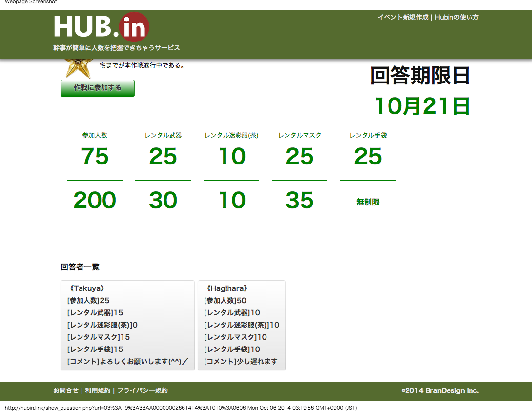The image size is (532, 411).
Task: Click the HUB.in logo
Action: pyautogui.click(x=101, y=27)
